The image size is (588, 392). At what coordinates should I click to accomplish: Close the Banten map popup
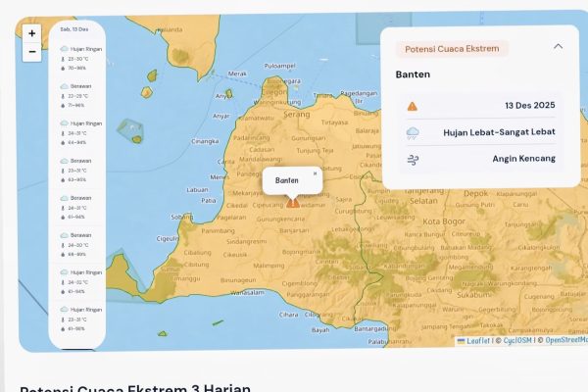coord(315,173)
